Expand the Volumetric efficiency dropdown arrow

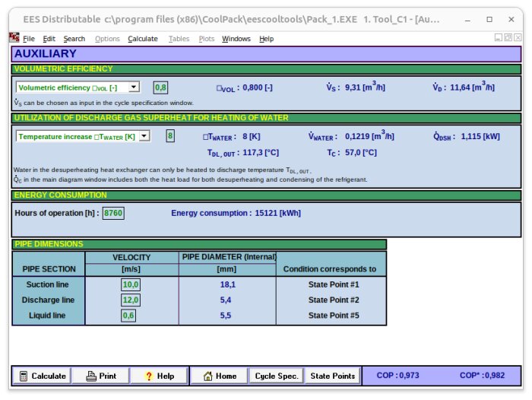click(x=134, y=87)
